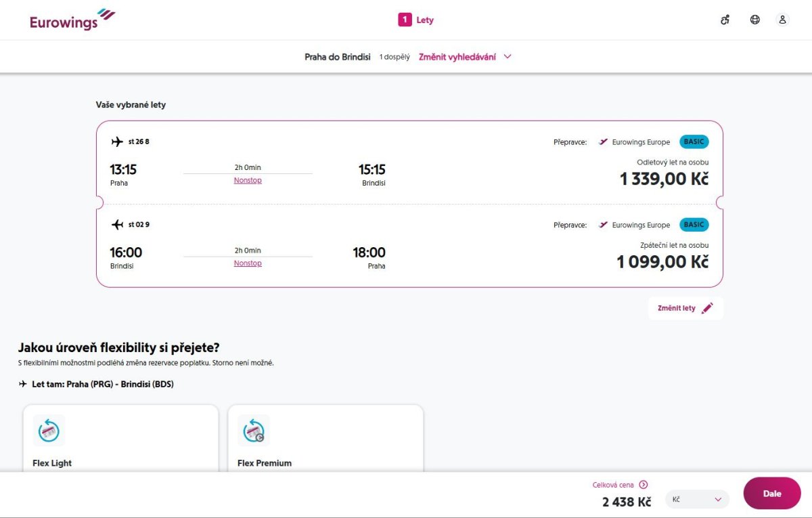Choose the Flex Light option

(x=120, y=438)
